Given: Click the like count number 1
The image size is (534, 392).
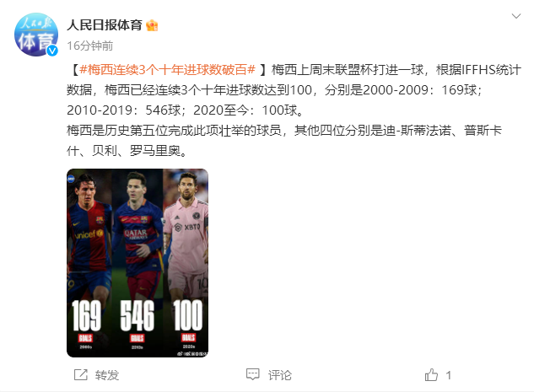Looking at the screenshot, I should pos(449,375).
